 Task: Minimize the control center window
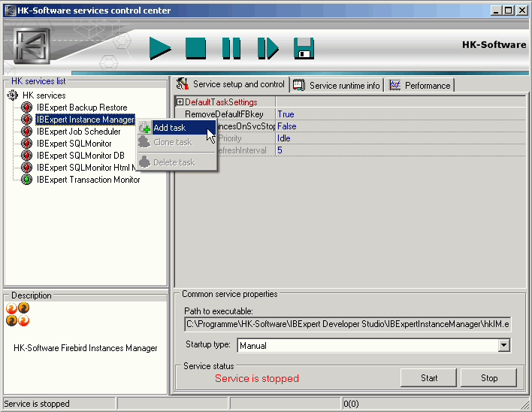point(496,11)
